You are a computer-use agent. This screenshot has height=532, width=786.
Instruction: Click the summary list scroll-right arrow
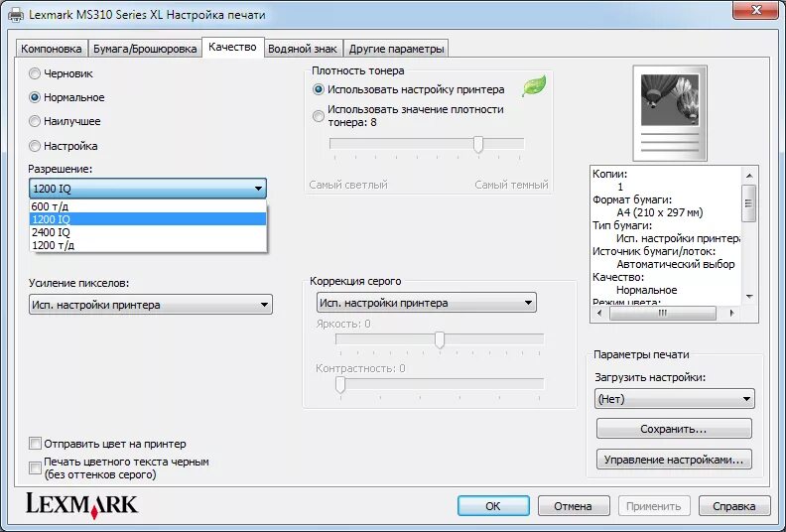[x=732, y=313]
